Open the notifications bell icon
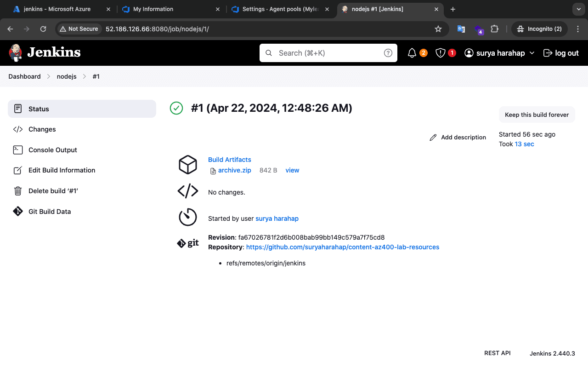Viewport: 588px width, 368px height. tap(412, 53)
